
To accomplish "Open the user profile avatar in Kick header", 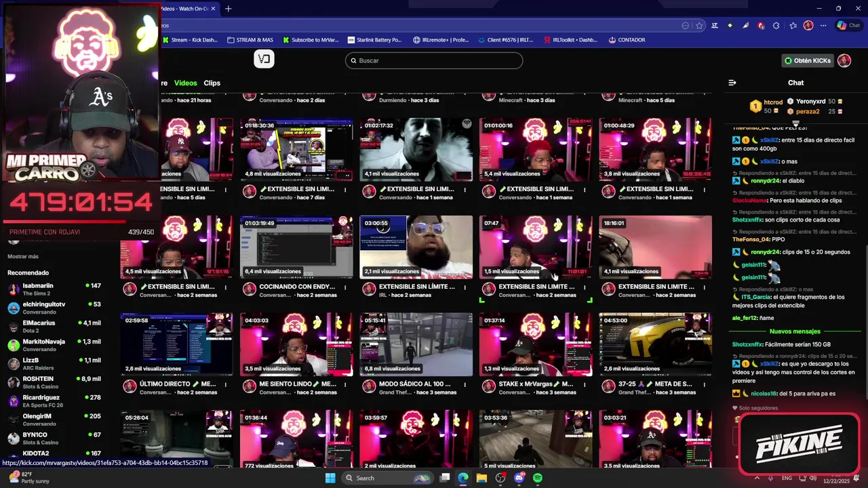I will pos(844,60).
